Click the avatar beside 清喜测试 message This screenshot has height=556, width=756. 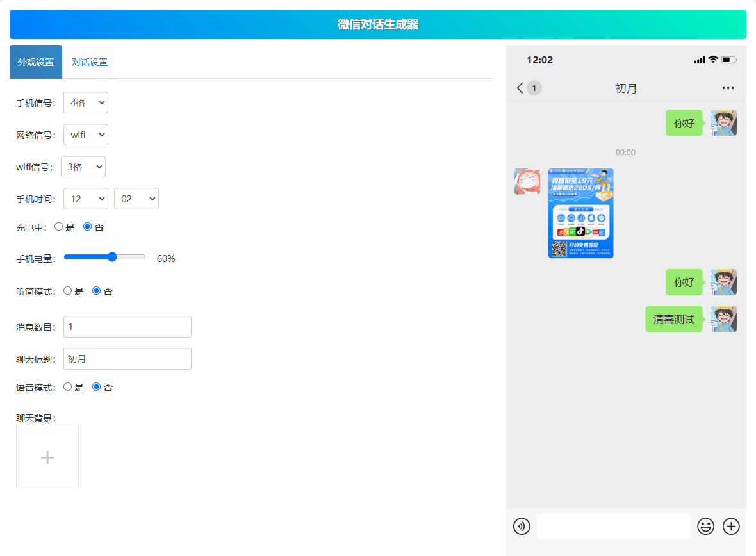click(723, 319)
